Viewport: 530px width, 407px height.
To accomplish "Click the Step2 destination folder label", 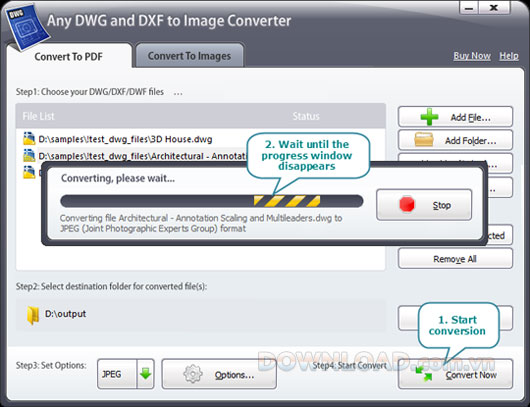I will (111, 286).
